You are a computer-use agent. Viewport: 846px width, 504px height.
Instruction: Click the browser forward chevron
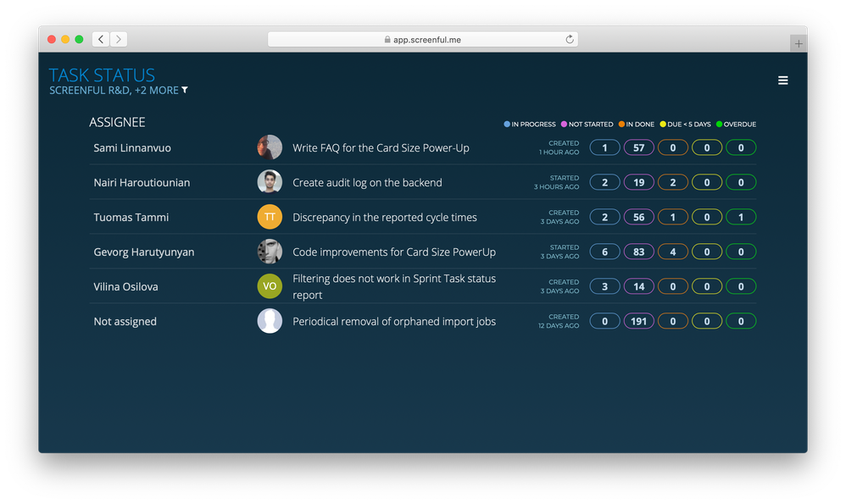pos(119,38)
